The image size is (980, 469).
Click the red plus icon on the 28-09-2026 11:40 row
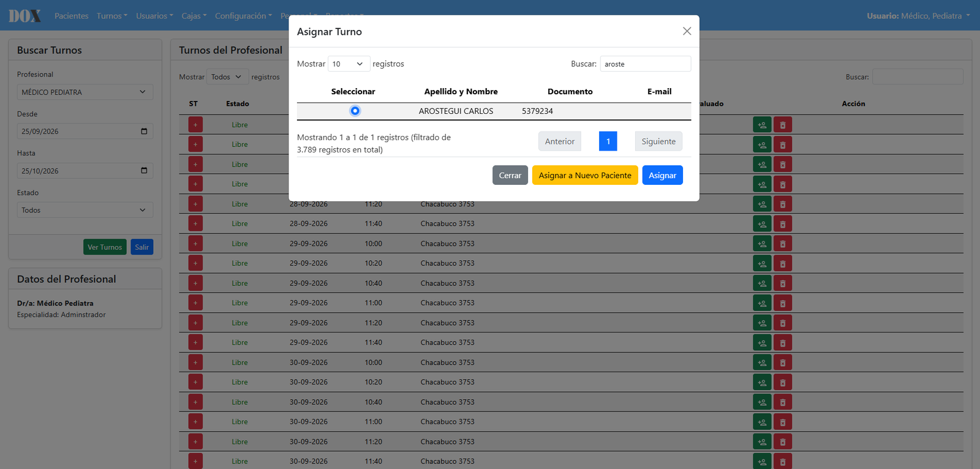pyautogui.click(x=195, y=223)
